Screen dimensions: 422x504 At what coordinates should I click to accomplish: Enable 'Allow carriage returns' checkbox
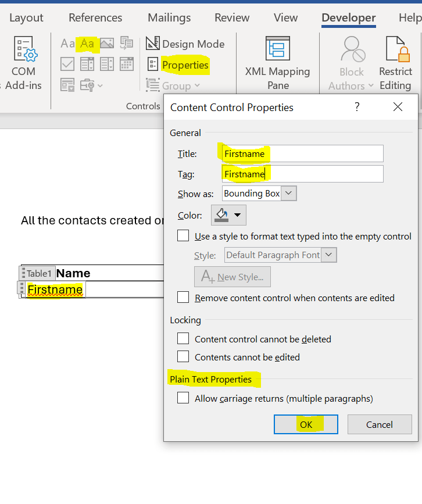[184, 398]
